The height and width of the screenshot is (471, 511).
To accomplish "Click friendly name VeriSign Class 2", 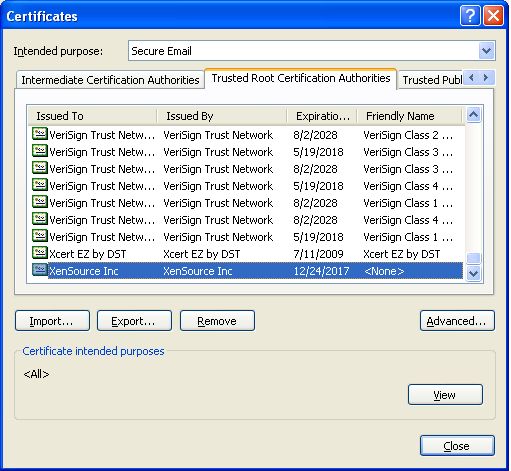I will coord(408,135).
